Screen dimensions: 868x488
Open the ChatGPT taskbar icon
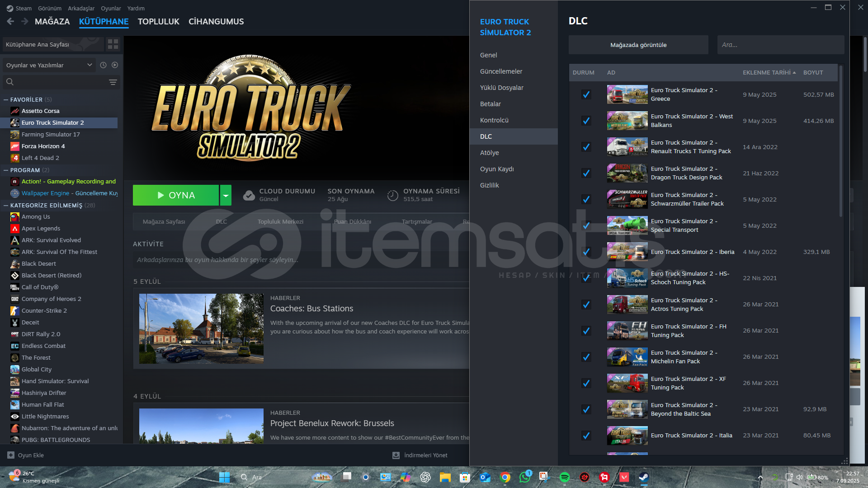(x=425, y=477)
